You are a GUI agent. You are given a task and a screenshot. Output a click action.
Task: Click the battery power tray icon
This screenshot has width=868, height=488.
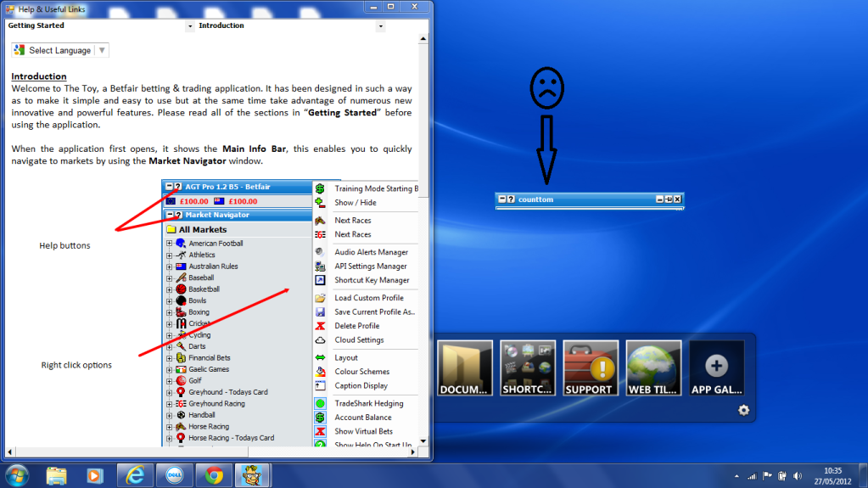coord(782,476)
